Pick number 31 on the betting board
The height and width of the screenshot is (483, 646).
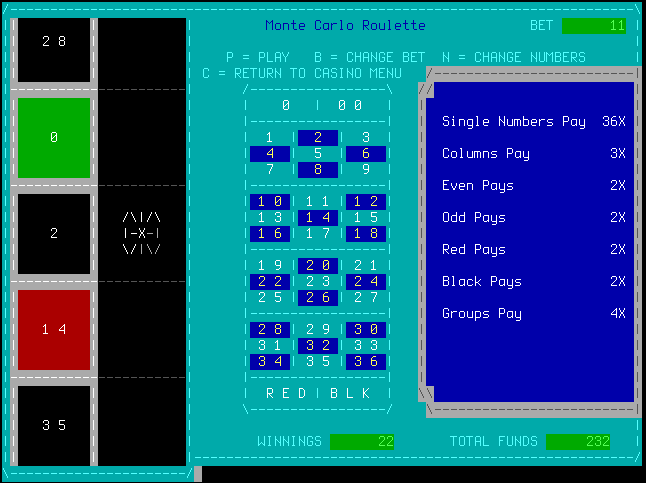[270, 345]
